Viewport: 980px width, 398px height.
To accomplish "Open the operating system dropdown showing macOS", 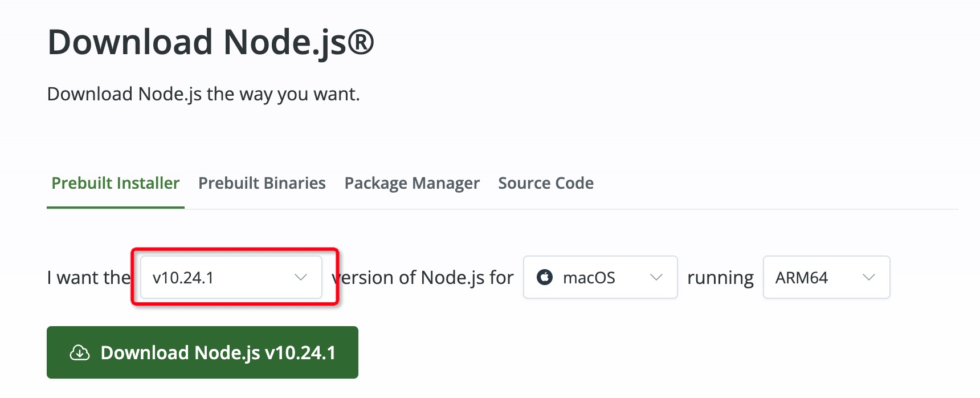I will click(x=599, y=278).
